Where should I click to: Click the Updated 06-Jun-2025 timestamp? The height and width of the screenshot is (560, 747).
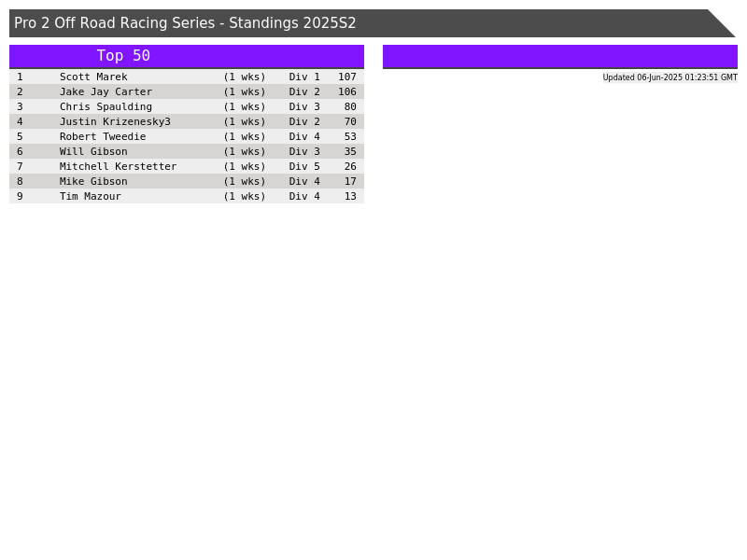pyautogui.click(x=669, y=77)
